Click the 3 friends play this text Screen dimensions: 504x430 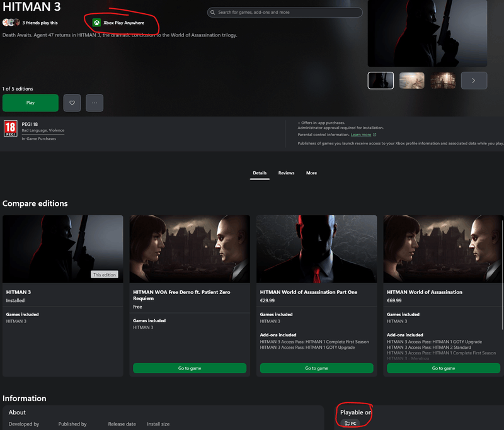click(x=40, y=23)
